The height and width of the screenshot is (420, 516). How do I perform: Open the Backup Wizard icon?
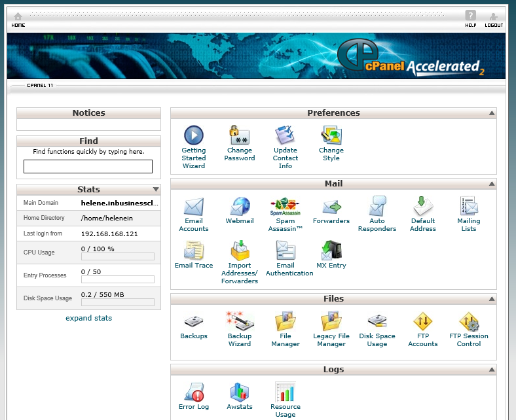(240, 321)
